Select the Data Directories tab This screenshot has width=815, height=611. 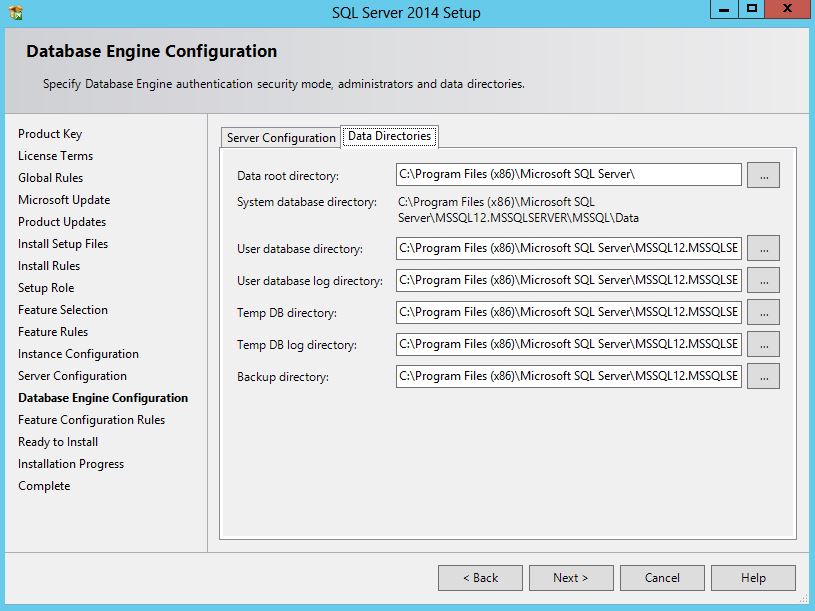(389, 136)
